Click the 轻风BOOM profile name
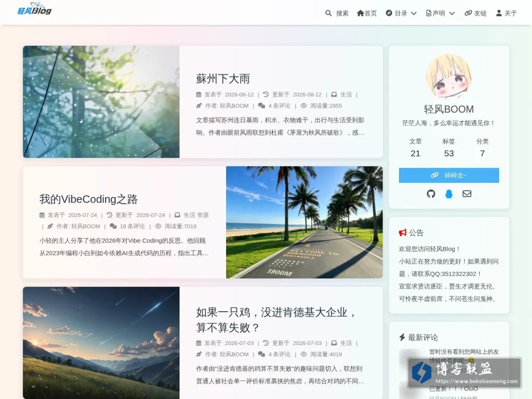Image resolution: width=532 pixels, height=399 pixels. [449, 109]
